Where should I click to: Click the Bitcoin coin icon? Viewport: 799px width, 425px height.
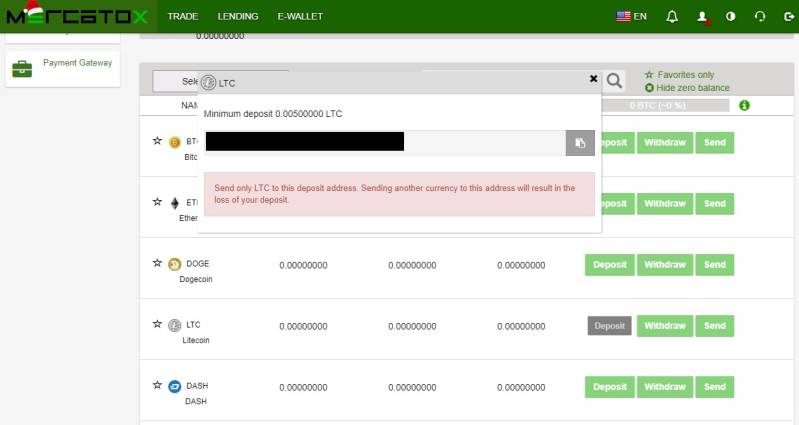175,142
